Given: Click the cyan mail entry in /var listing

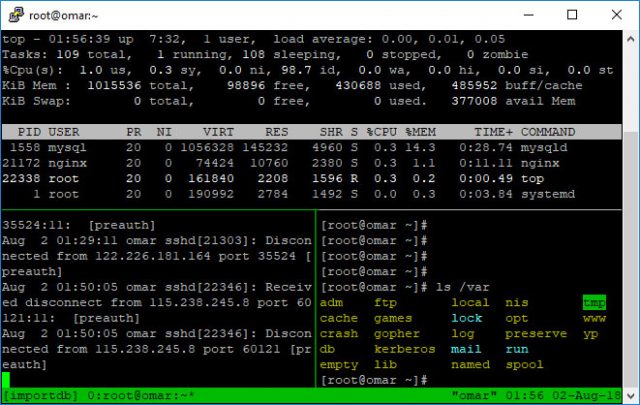Looking at the screenshot, I should pos(466,350).
